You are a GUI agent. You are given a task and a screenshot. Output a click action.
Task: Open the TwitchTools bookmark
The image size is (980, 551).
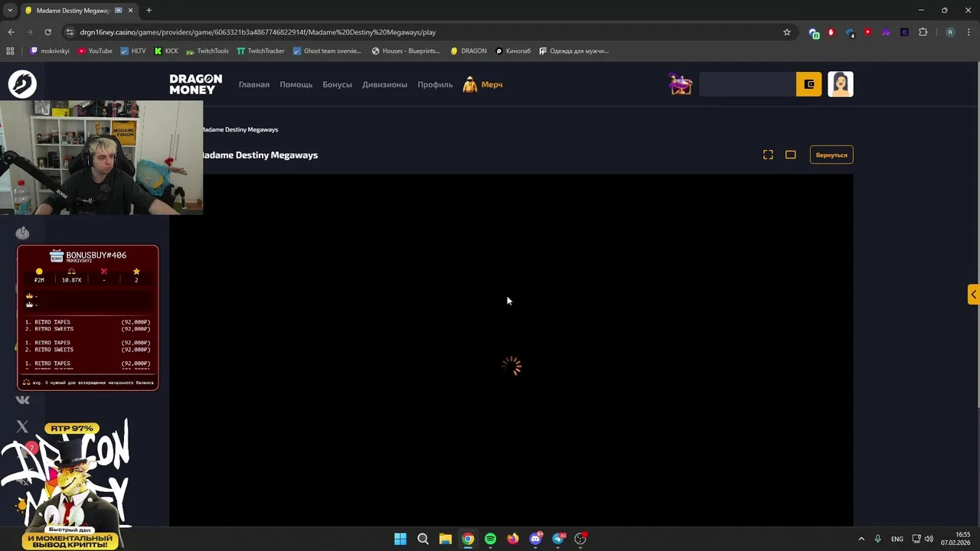pos(207,51)
